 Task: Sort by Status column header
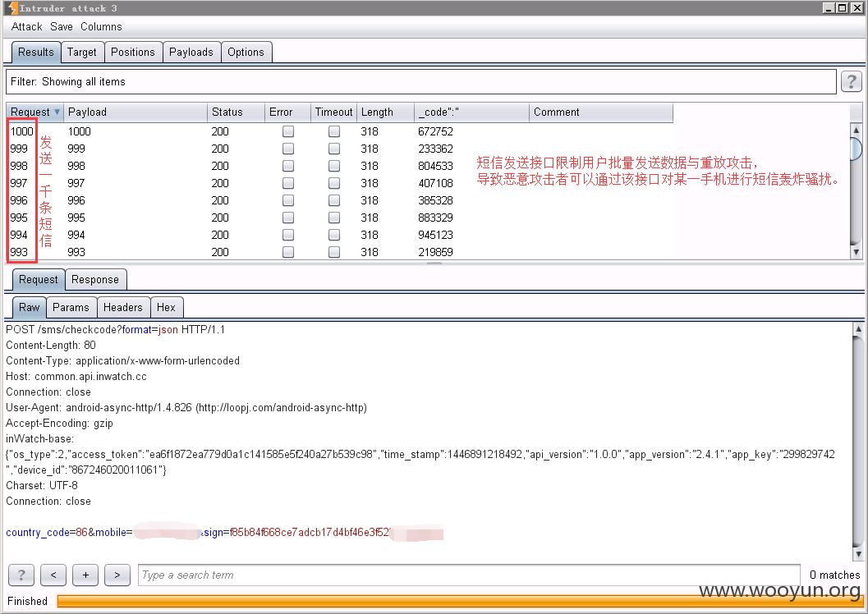pos(236,112)
